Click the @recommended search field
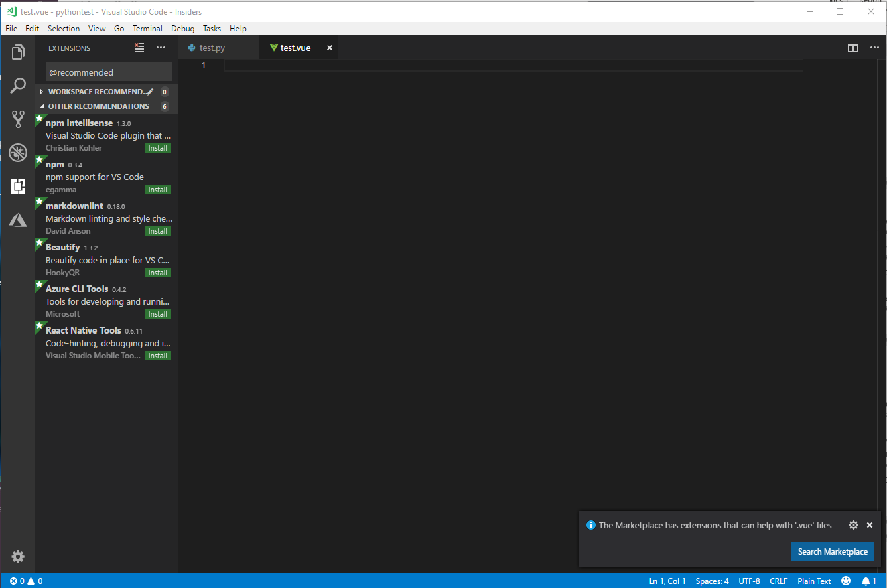Screen dimensions: 887x588 click(x=109, y=72)
